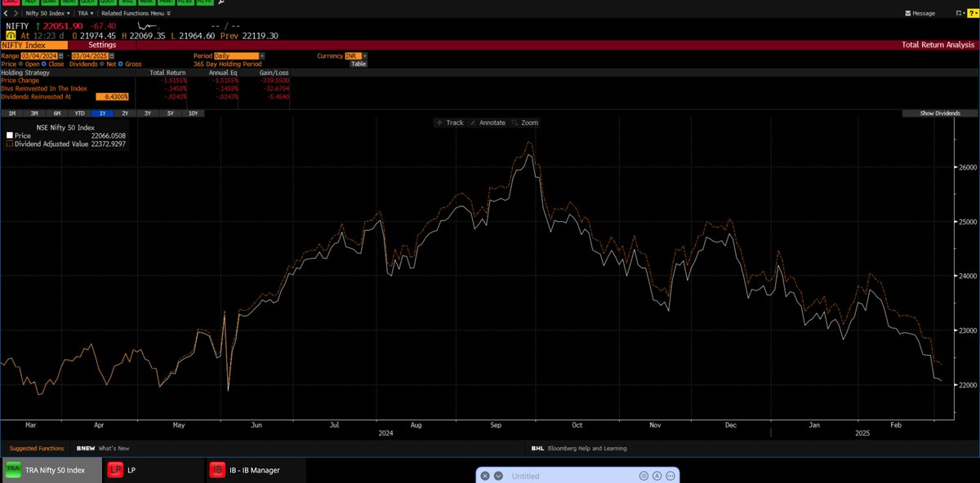980x483 pixels.
Task: Switch to the LP taskbar window
Action: tap(154, 470)
